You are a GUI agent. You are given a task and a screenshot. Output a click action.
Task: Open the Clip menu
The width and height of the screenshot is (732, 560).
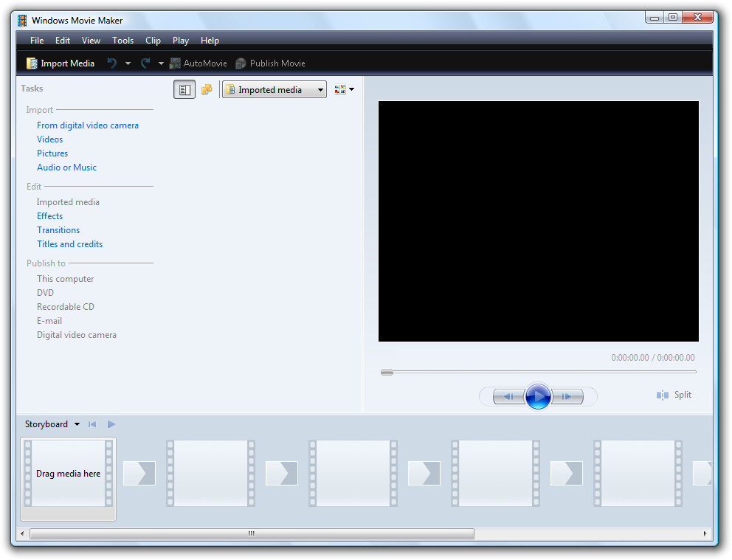click(153, 41)
